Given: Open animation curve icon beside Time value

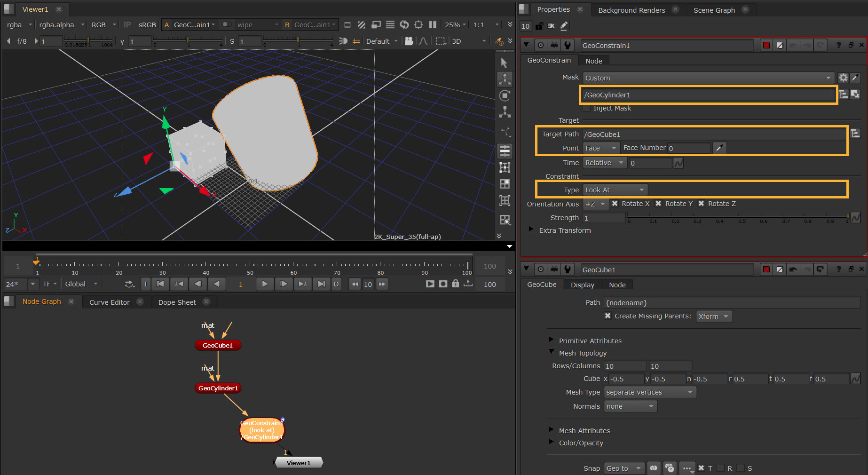Looking at the screenshot, I should click(x=679, y=163).
